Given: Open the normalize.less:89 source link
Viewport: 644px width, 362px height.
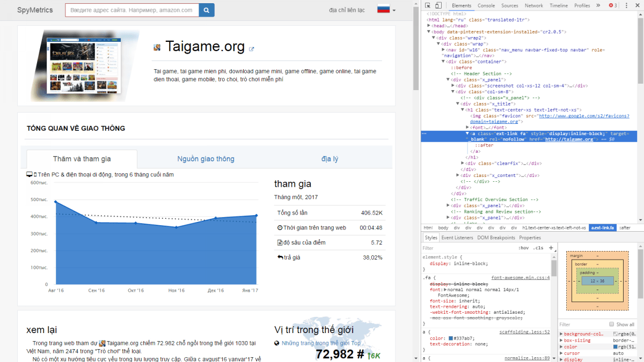Looking at the screenshot, I should [x=527, y=358].
